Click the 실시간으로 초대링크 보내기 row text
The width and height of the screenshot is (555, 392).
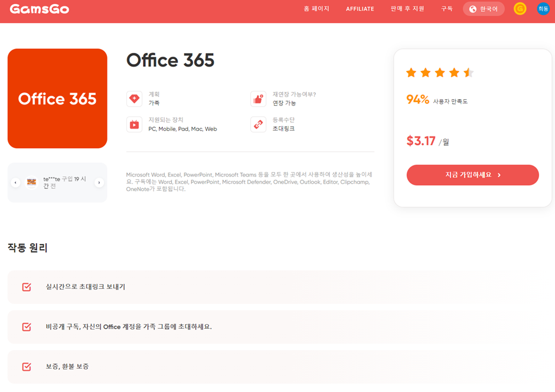pos(85,287)
